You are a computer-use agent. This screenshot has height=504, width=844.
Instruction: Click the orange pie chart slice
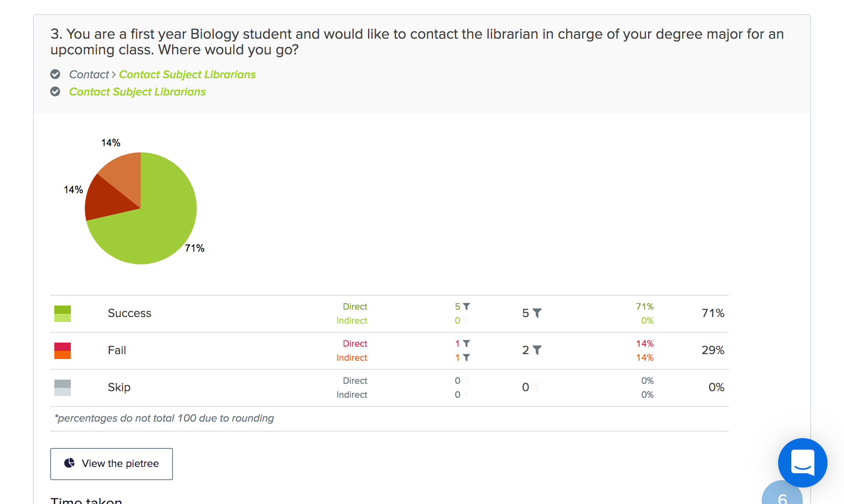click(x=124, y=173)
